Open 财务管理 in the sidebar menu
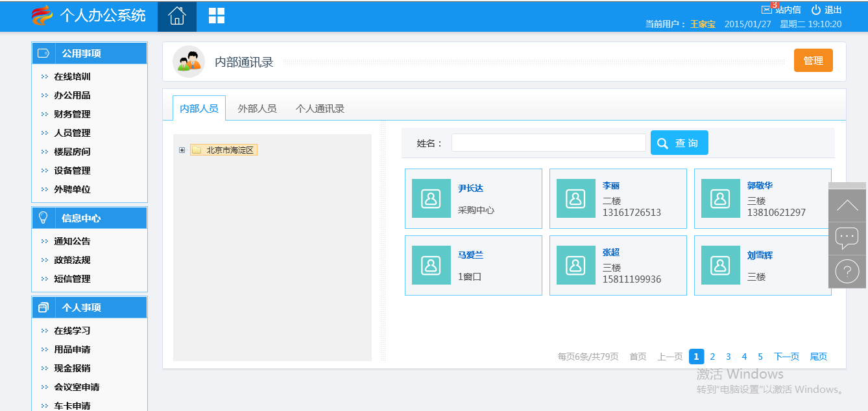 72,114
